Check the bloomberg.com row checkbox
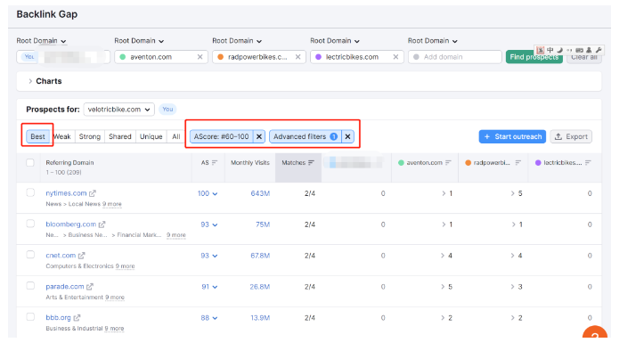Screen dimensions: 644x359 pyautogui.click(x=30, y=224)
